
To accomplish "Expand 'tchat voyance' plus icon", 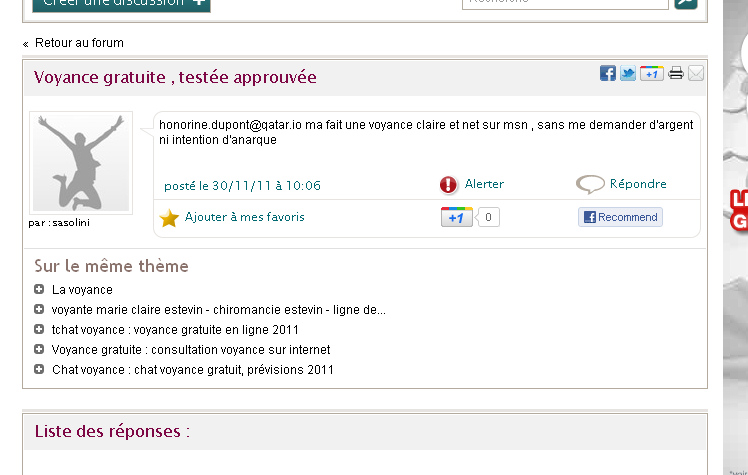I will [39, 330].
